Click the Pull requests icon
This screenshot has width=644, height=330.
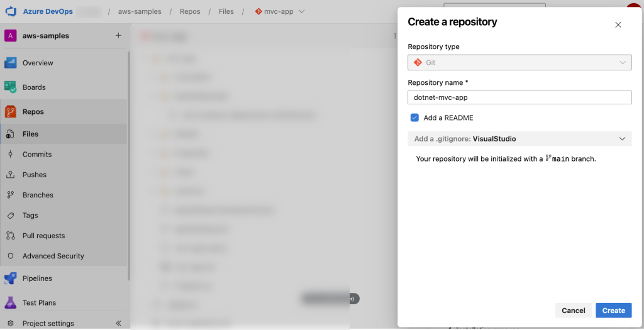(x=10, y=236)
